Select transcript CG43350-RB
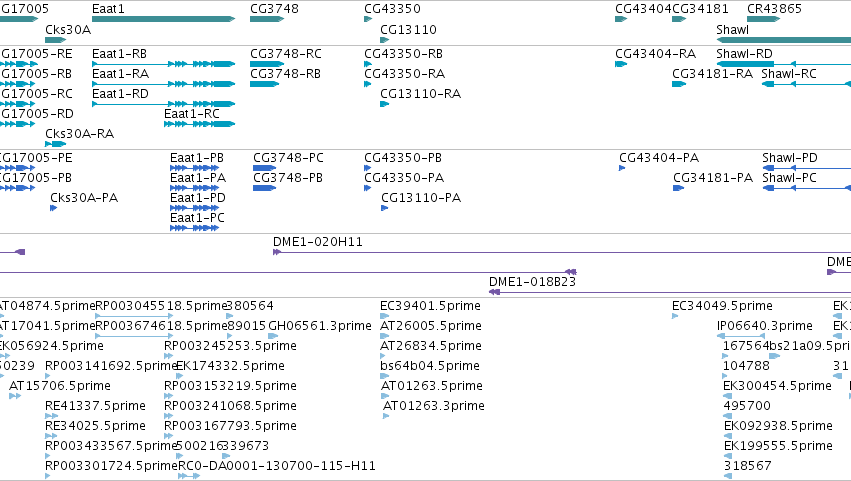This screenshot has height=481, width=851. (403, 54)
